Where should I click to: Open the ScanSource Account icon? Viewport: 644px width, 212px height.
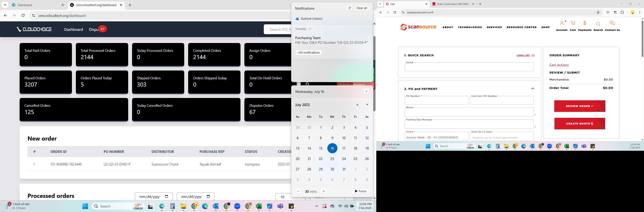[x=561, y=23]
